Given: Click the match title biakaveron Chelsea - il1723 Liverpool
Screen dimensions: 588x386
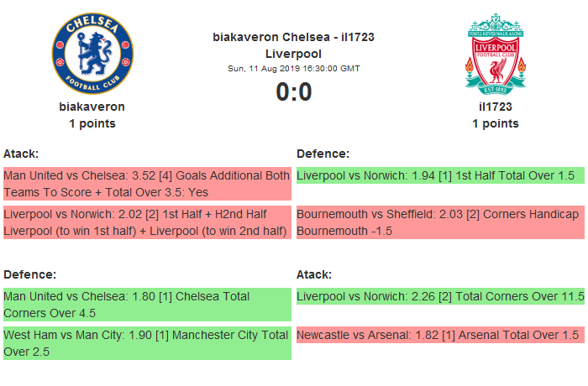Looking at the screenshot, I should tap(293, 44).
